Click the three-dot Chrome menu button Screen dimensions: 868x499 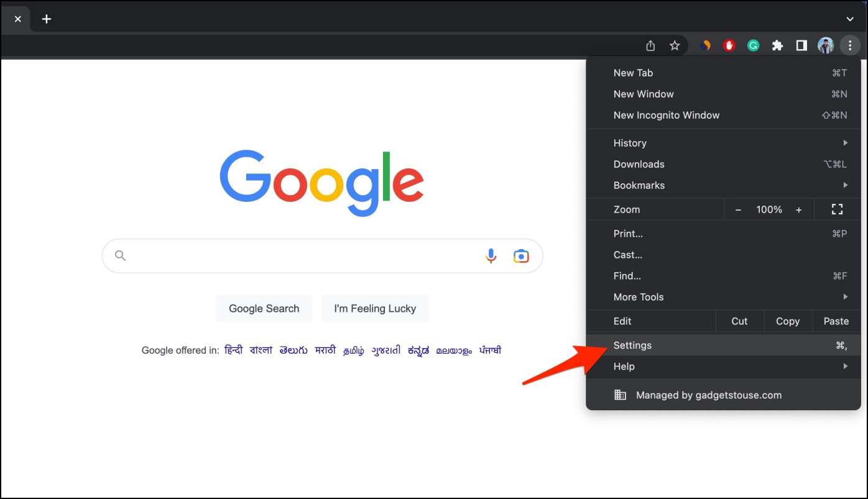pos(850,45)
